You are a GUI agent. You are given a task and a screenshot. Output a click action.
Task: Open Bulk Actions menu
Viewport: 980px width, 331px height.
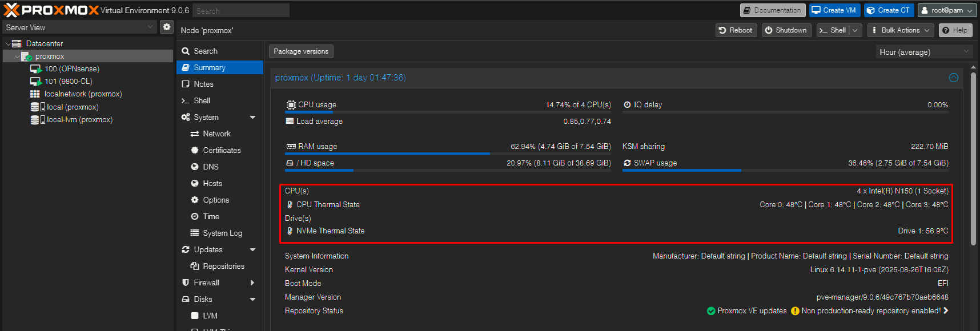pos(901,30)
